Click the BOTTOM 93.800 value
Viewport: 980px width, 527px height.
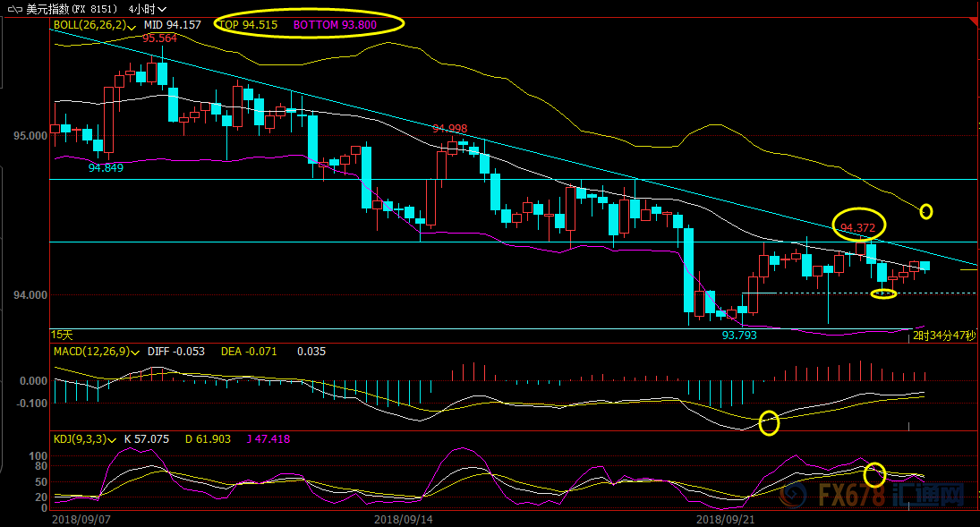click(x=335, y=25)
